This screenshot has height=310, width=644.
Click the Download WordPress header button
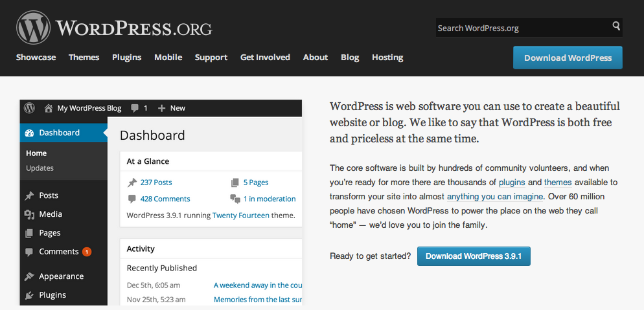568,58
